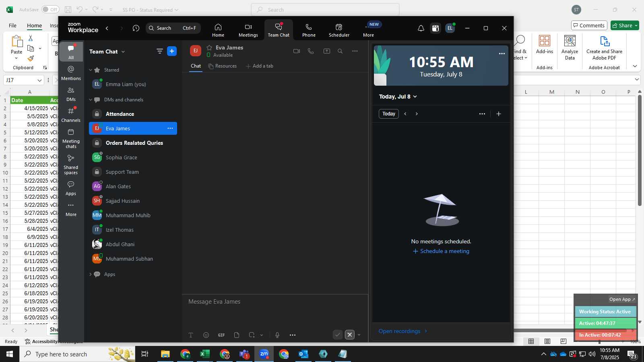Click the send checkmark button

pos(338,335)
